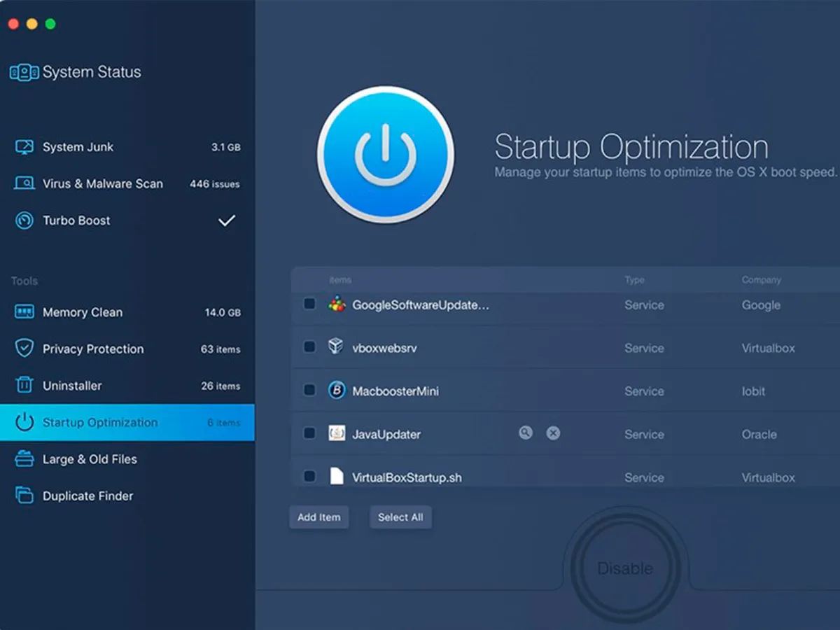Image resolution: width=840 pixels, height=630 pixels.
Task: Open the Memory Clean tool
Action: click(x=127, y=312)
